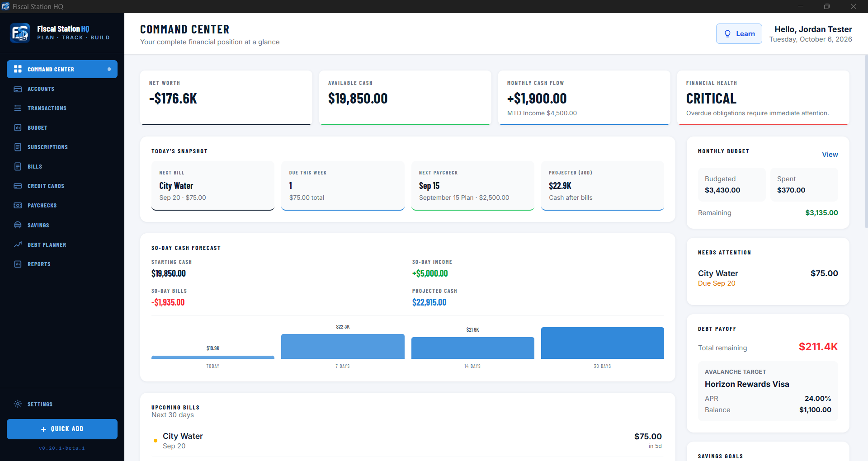Click the Fiscal Station HQ logo
This screenshot has width=868, height=461.
click(x=20, y=33)
